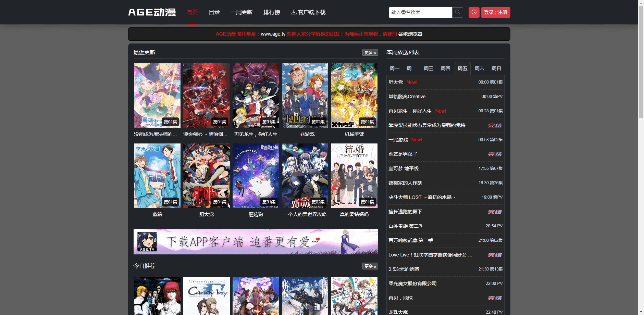The height and width of the screenshot is (315, 644).
Task: Click scrollbar up arrow
Action: click(x=641, y=3)
